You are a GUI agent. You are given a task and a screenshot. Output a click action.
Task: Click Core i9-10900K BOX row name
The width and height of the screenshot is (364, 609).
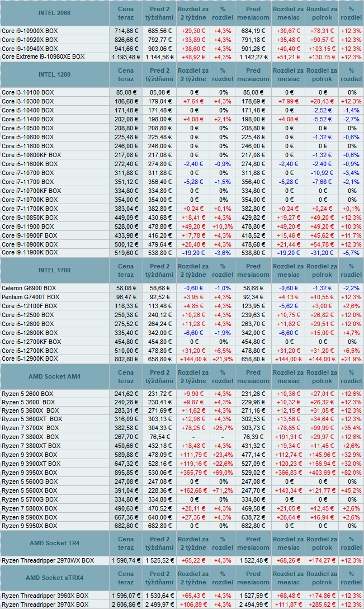click(x=30, y=244)
